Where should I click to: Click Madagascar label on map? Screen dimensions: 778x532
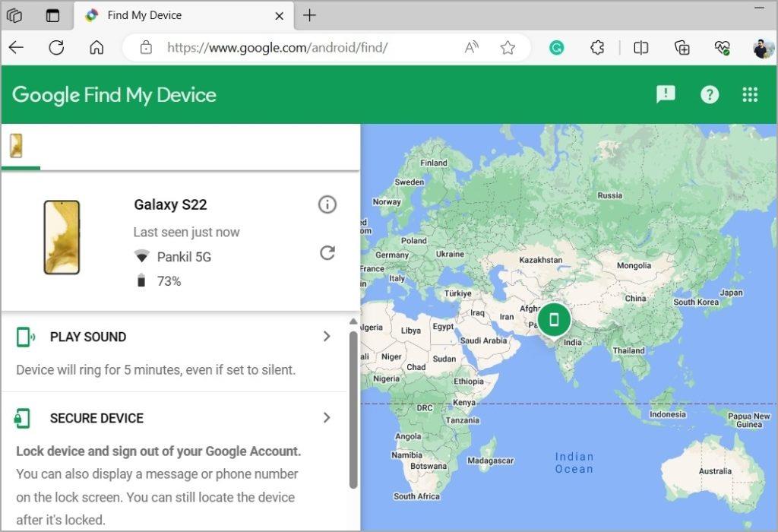click(x=490, y=461)
